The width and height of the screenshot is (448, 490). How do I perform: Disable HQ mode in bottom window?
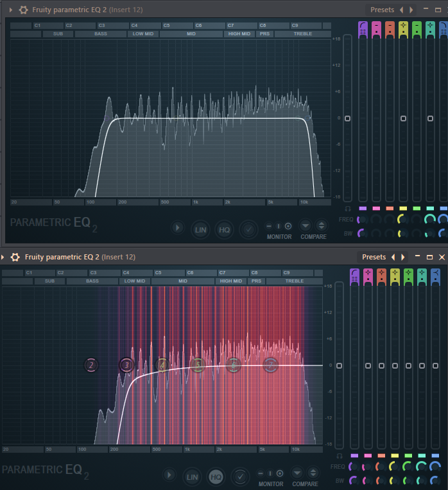pyautogui.click(x=216, y=477)
